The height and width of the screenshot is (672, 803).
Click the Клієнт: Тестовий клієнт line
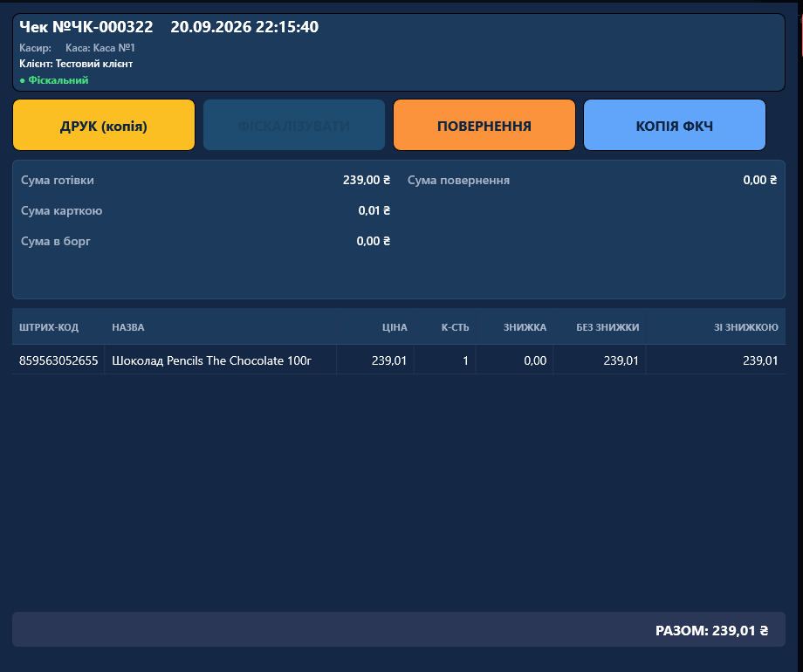point(76,64)
